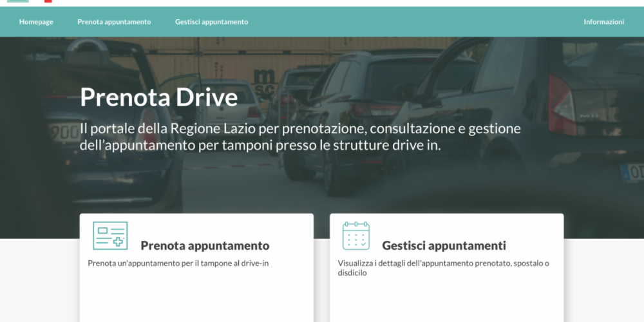This screenshot has width=644, height=322.
Task: Open Gestisci appuntamento in the navigation bar
Action: pos(211,22)
